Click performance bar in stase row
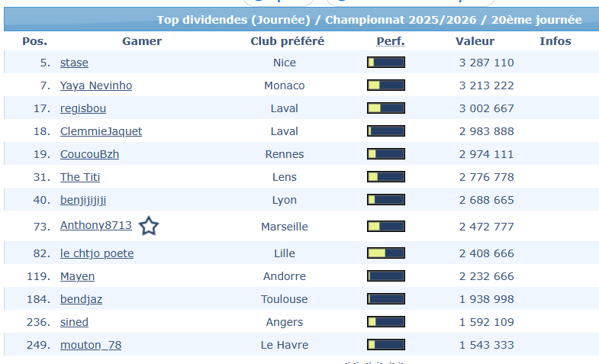 pos(386,63)
